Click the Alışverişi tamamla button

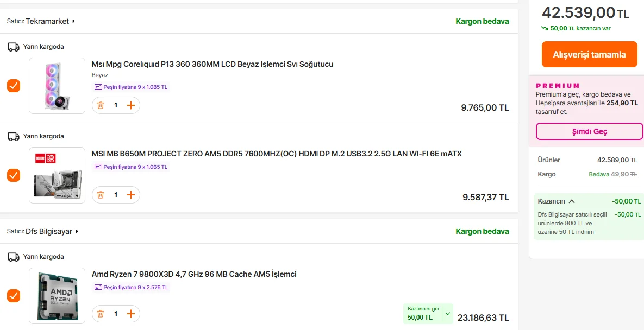589,54
